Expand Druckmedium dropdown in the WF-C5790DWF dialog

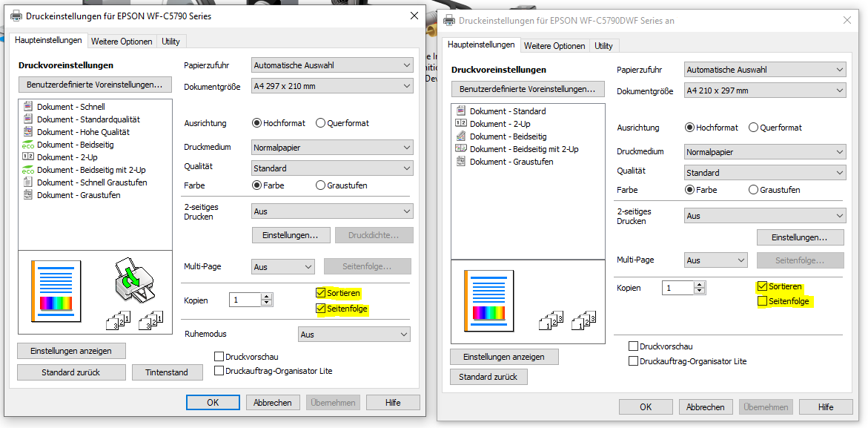[x=764, y=152]
